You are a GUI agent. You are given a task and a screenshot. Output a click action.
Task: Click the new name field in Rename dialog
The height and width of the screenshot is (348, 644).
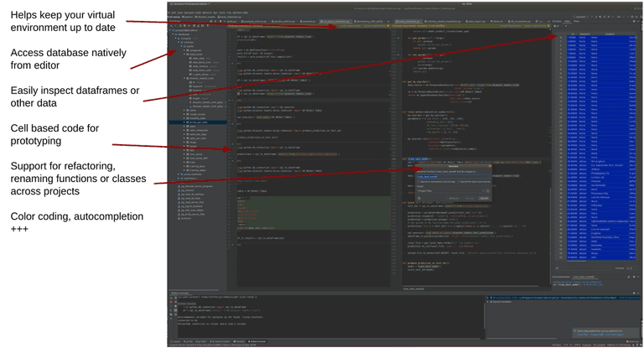(454, 176)
